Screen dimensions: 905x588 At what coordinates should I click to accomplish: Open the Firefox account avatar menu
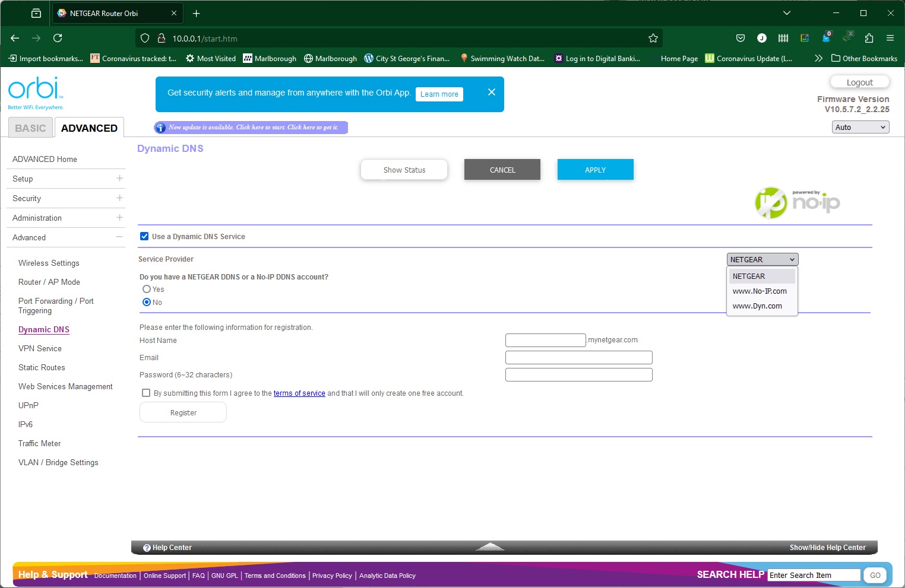click(x=762, y=38)
